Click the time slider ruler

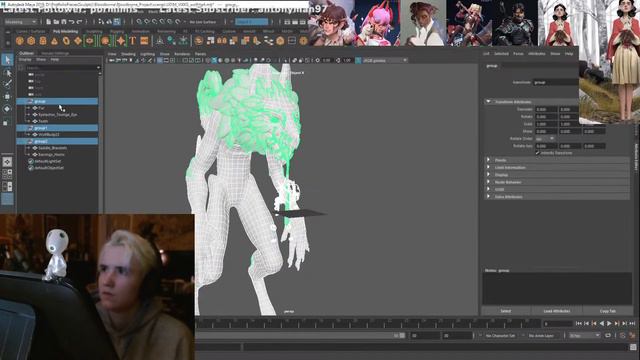pos(368,324)
